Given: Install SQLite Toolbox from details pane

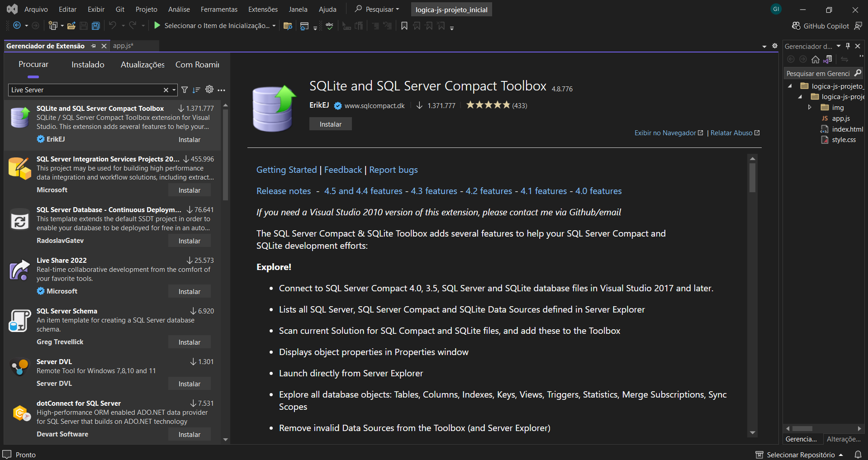Looking at the screenshot, I should (x=330, y=124).
